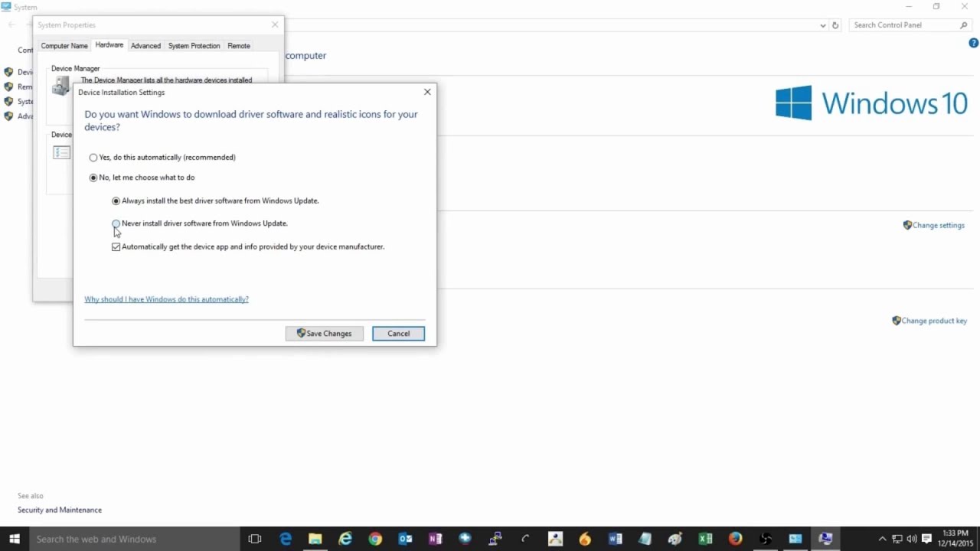Open OneNote from the taskbar
This screenshot has height=551, width=980.
tap(436, 539)
